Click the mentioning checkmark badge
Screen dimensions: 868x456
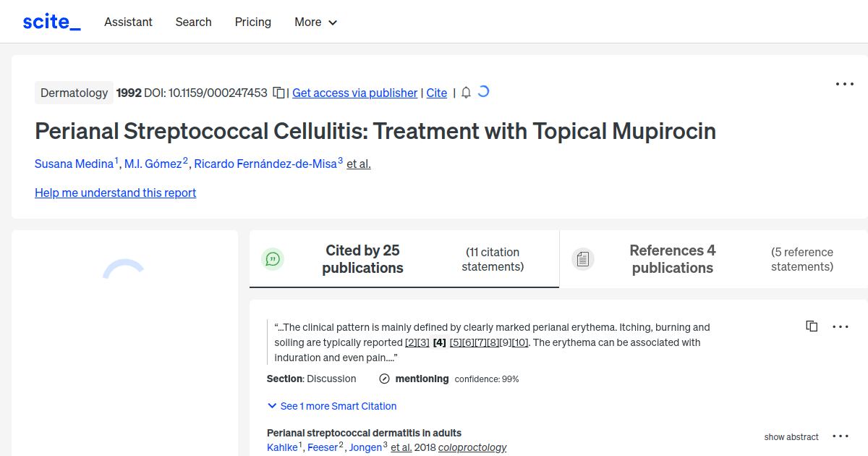383,378
